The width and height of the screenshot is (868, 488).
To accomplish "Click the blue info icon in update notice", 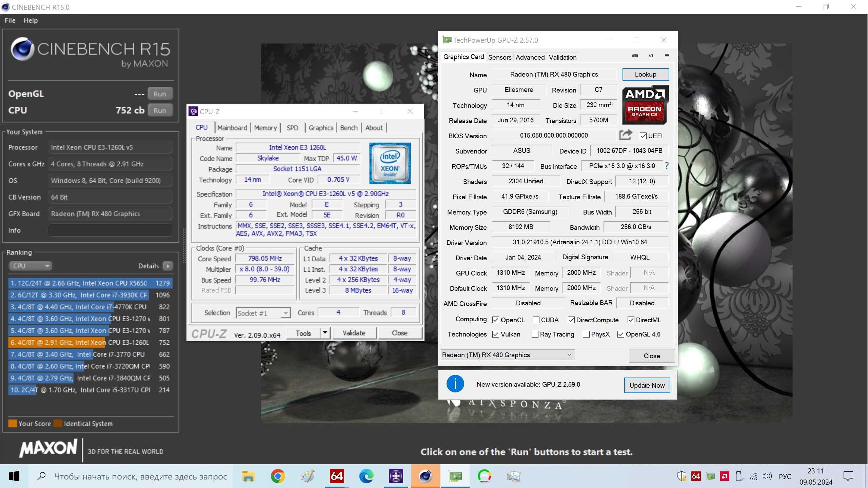I will [455, 384].
